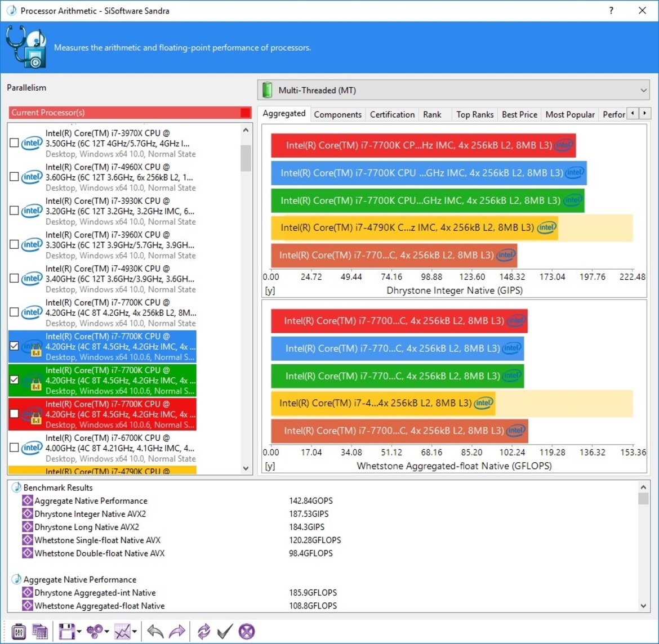The height and width of the screenshot is (644, 659).
Task: Click the spreadsheet-style icon in the bottom toolbar
Action: tap(40, 632)
